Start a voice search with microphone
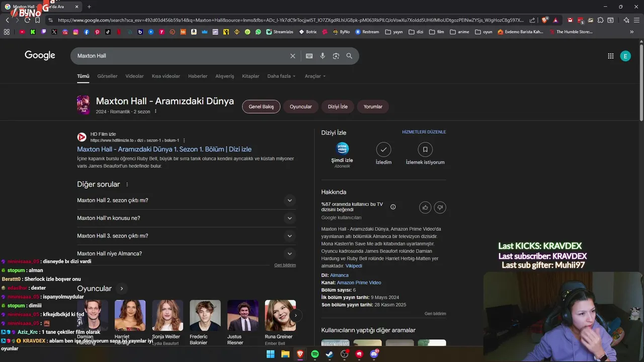The image size is (644, 362). point(323,56)
